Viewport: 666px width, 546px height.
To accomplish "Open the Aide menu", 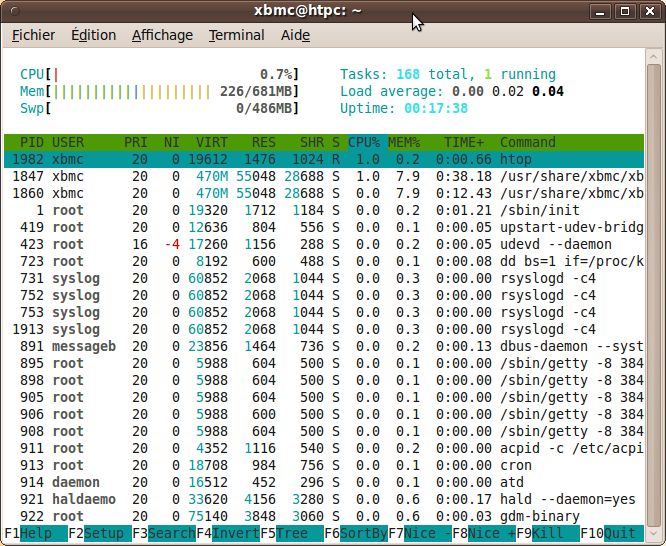I will click(295, 35).
